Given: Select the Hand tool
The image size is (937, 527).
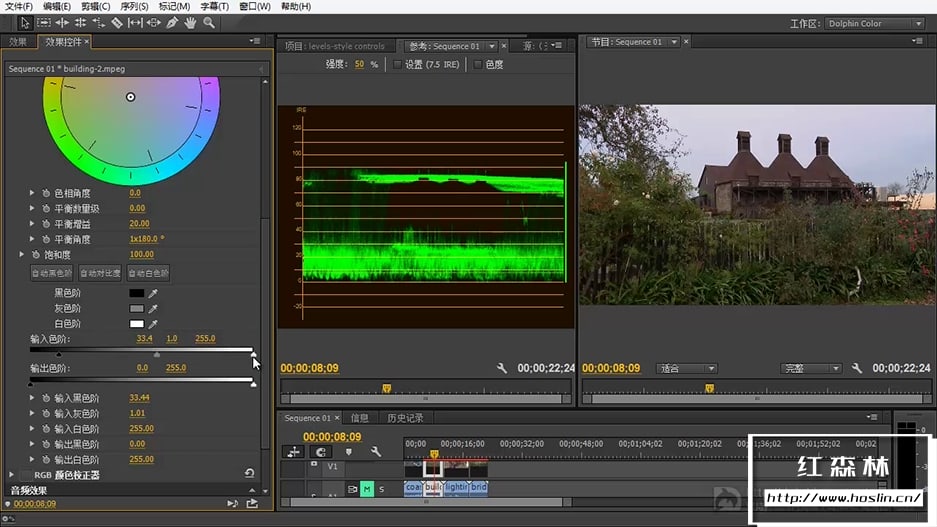Looking at the screenshot, I should [190, 23].
